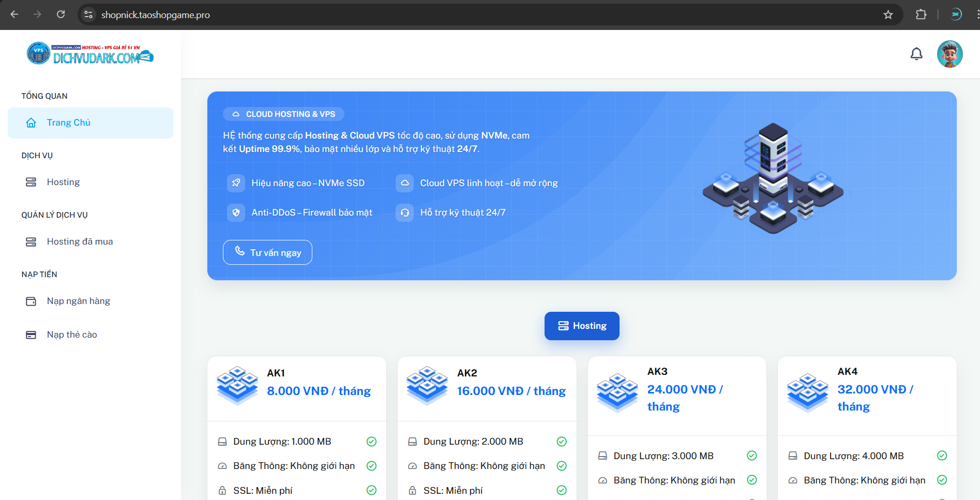This screenshot has height=500, width=980.
Task: Collapse the NẠP TIỀN sidebar section
Action: pyautogui.click(x=39, y=274)
